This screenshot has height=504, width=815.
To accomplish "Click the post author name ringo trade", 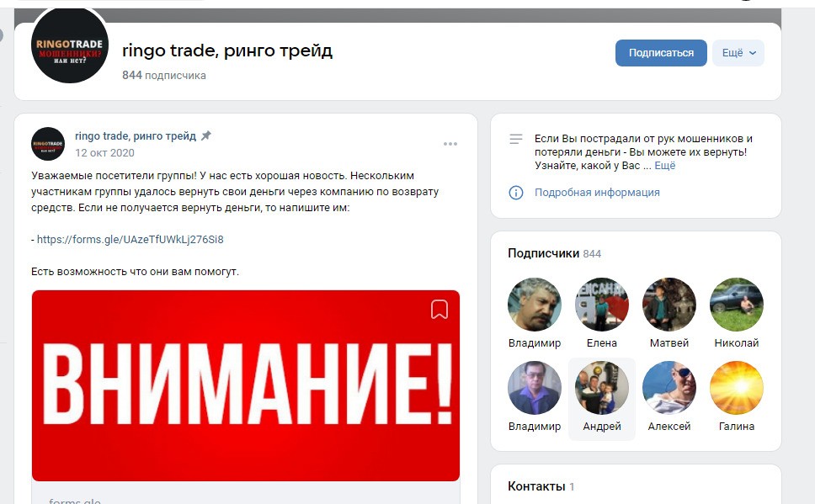I will [136, 136].
